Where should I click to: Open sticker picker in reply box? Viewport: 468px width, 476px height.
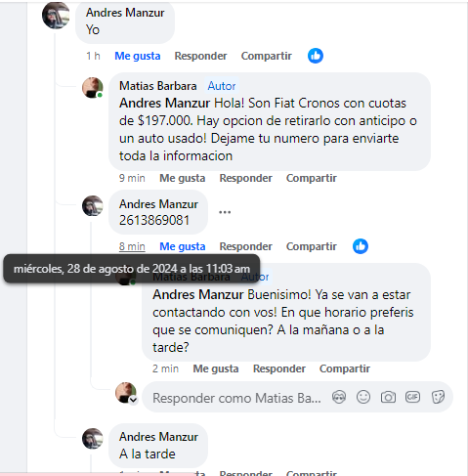coord(438,397)
